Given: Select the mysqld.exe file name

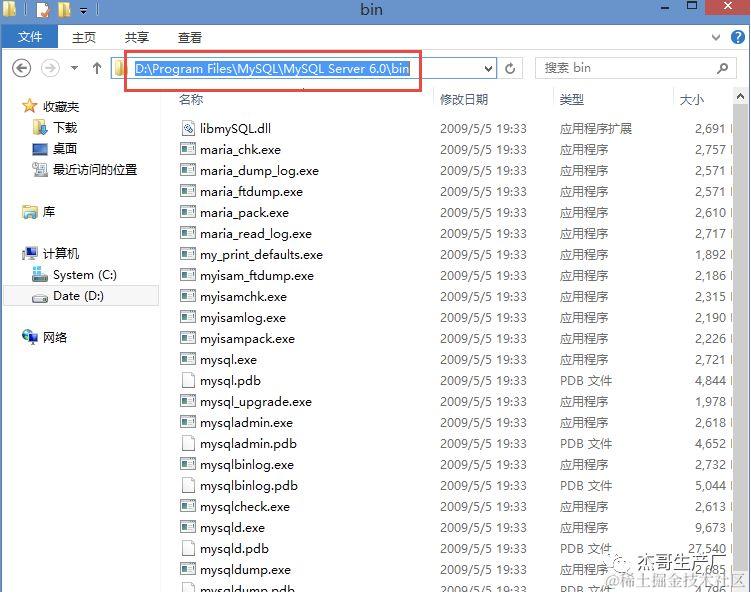Looking at the screenshot, I should (x=232, y=528).
